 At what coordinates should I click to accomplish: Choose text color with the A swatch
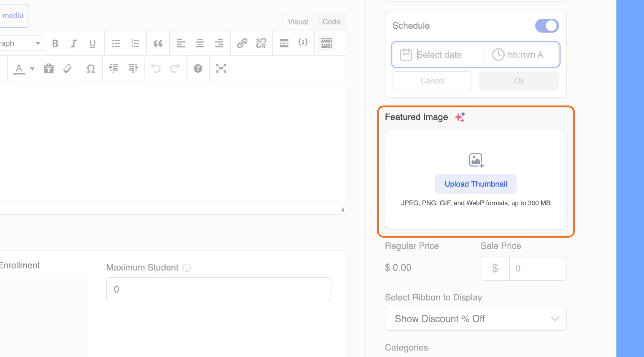click(x=19, y=68)
